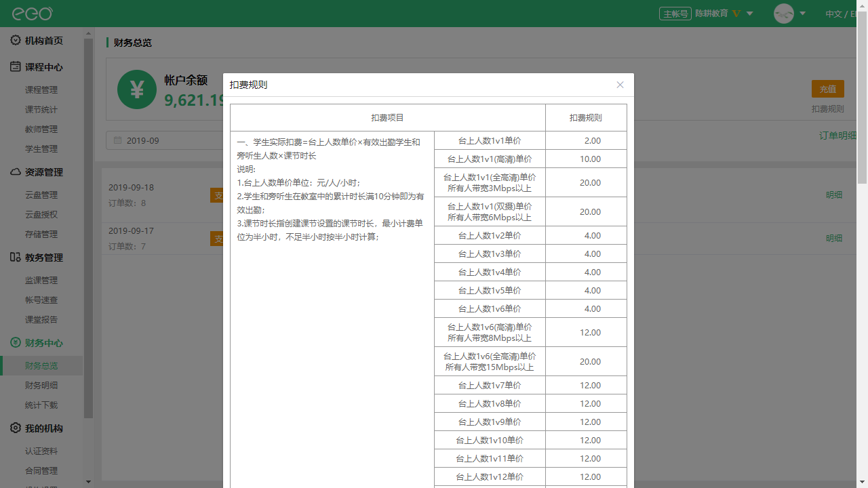Select 财务总览 in sidebar
The height and width of the screenshot is (488, 868).
pos(41,365)
